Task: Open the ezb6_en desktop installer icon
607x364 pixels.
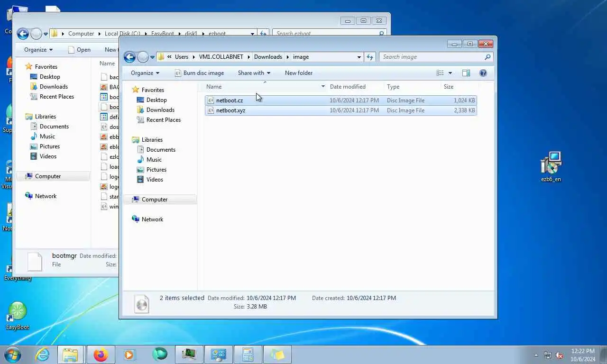Action: (551, 167)
